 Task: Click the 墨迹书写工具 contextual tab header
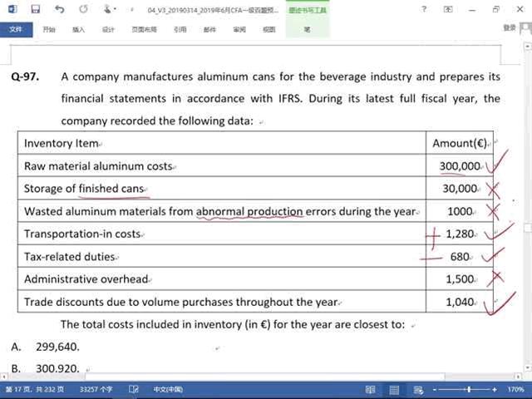pyautogui.click(x=308, y=10)
